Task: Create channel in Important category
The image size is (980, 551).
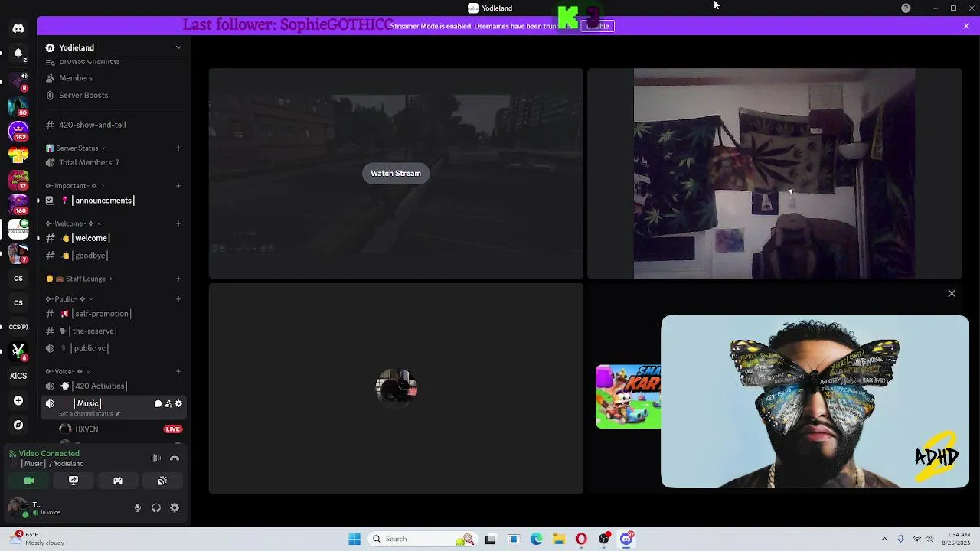Action: 178,185
